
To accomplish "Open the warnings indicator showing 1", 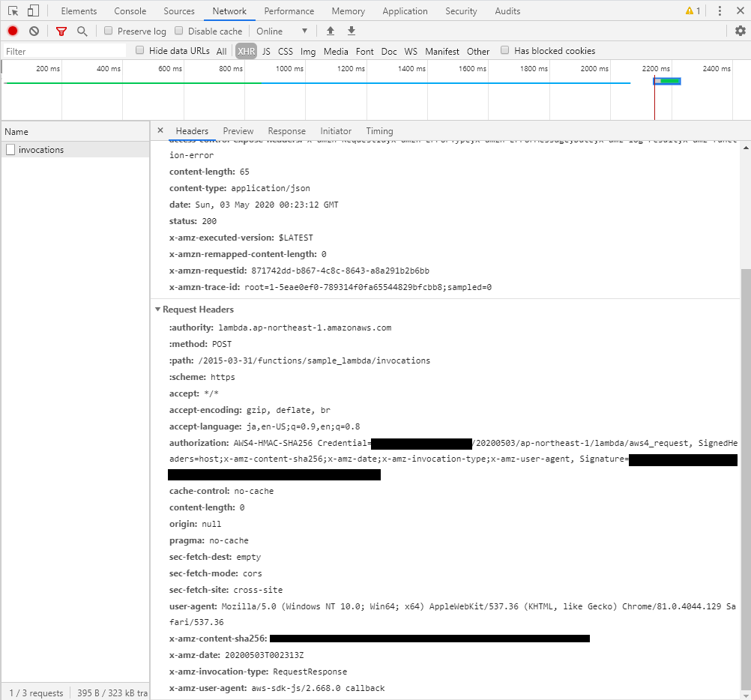I will (693, 11).
